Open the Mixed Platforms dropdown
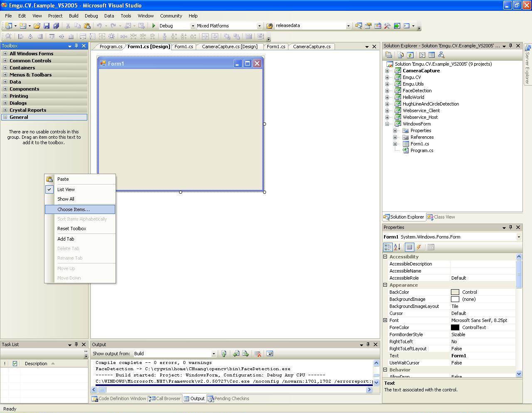 259,26
